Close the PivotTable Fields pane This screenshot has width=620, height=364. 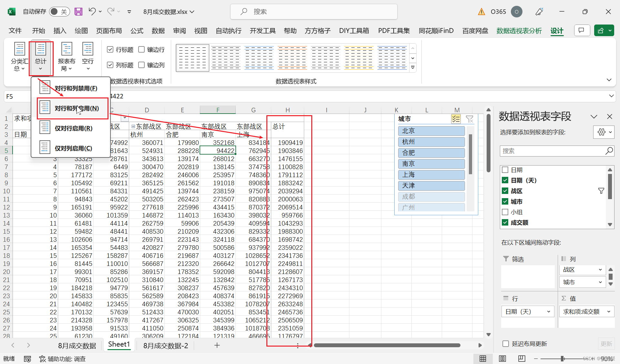[610, 116]
